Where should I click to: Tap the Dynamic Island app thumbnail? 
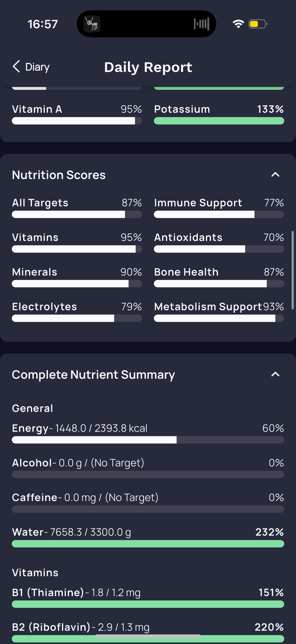pos(92,24)
